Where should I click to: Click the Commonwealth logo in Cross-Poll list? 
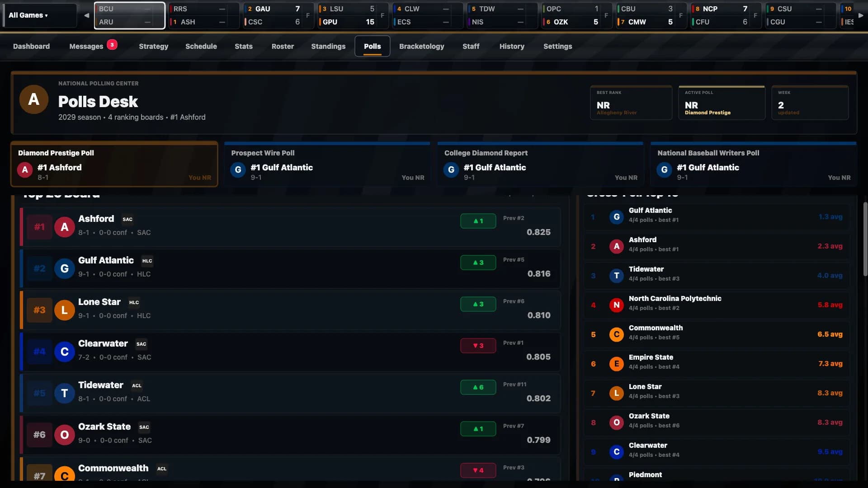(616, 334)
